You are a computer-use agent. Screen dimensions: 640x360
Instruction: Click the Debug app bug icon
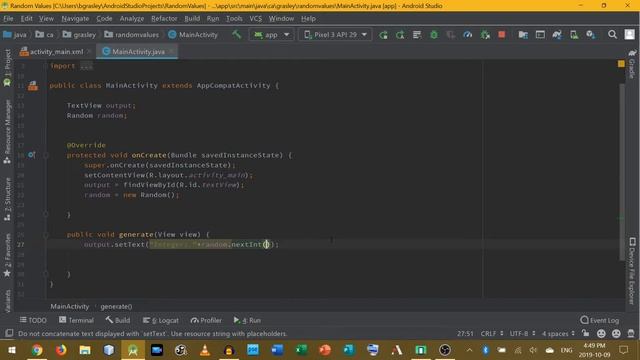(434, 35)
